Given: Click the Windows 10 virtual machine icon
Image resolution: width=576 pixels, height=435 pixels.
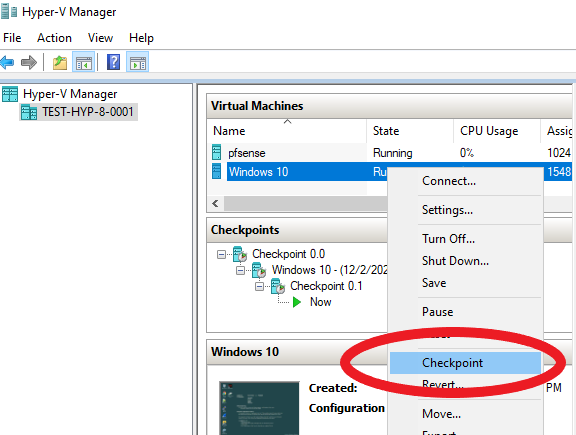Looking at the screenshot, I should click(217, 172).
